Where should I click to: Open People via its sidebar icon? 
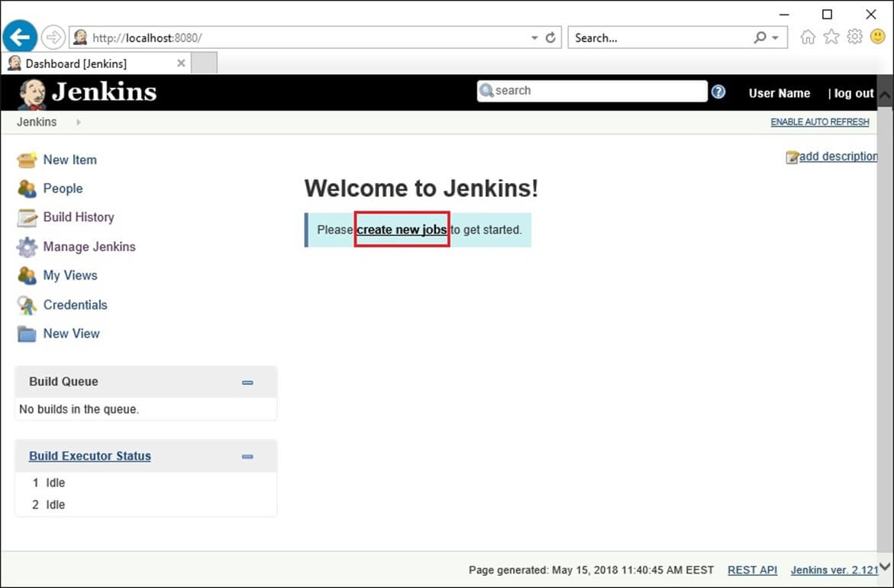point(27,189)
